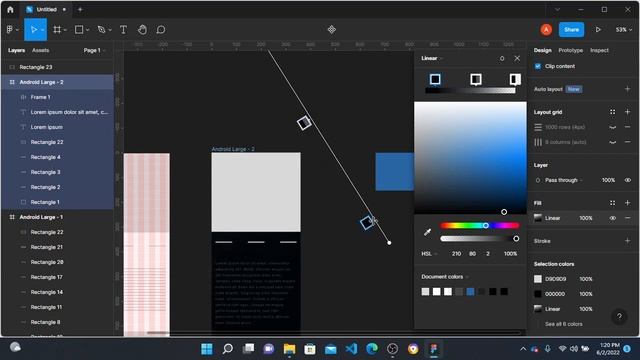Toggle visibility of the Linear fill
This screenshot has width=640, height=360.
[x=613, y=218]
